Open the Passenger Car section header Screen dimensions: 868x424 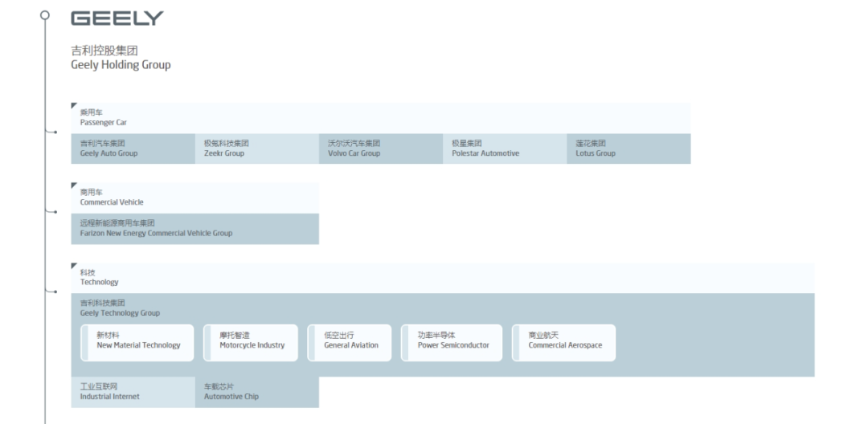pos(381,118)
